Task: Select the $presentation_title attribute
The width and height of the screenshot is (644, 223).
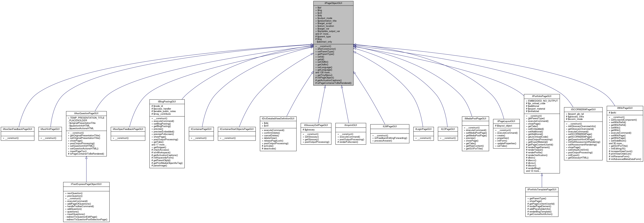Action: pyautogui.click(x=326, y=21)
